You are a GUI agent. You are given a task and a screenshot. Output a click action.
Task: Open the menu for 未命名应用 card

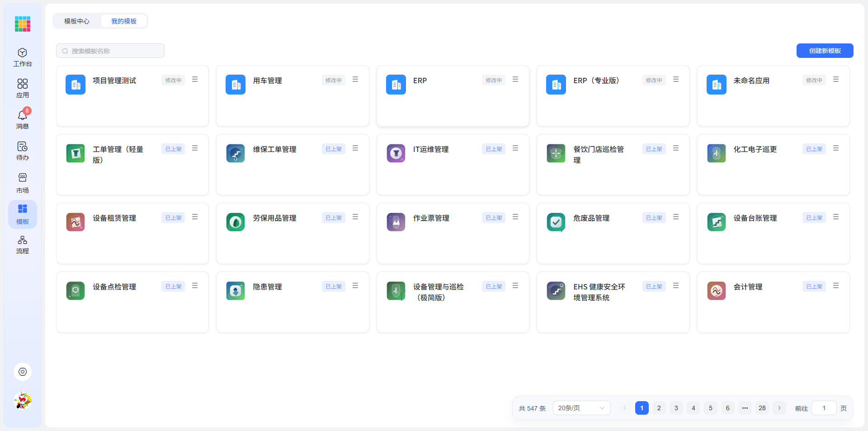(x=836, y=80)
